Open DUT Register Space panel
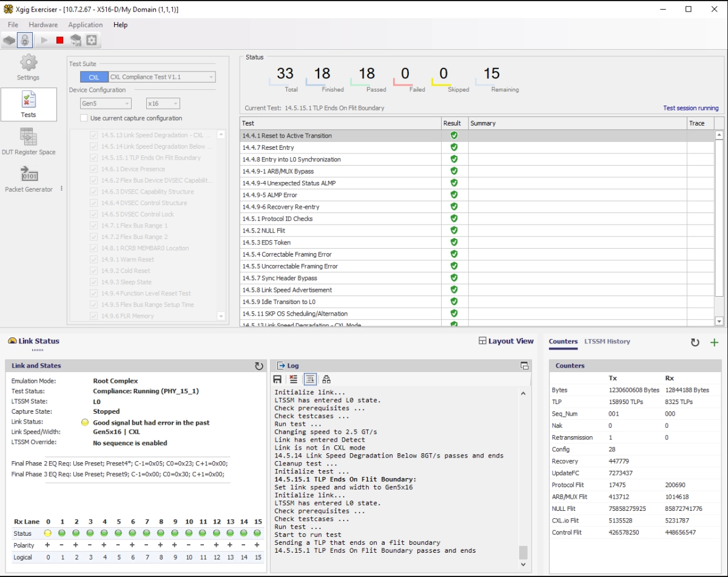The width and height of the screenshot is (728, 577). click(x=29, y=141)
